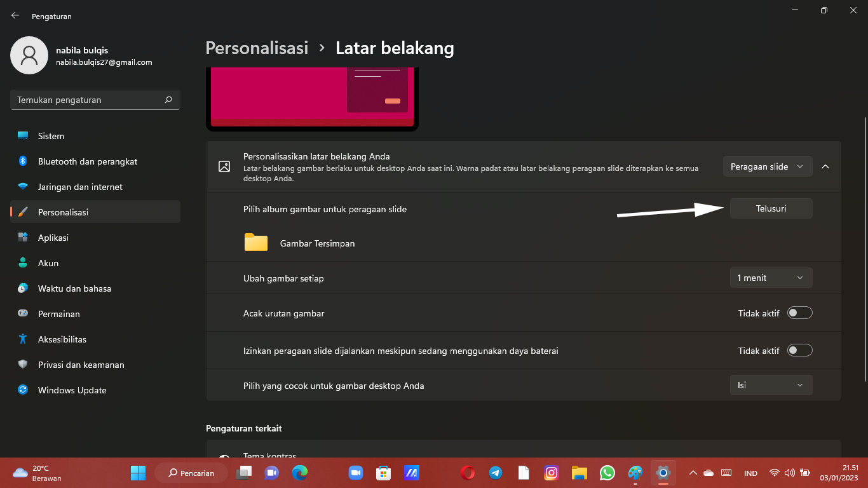
Task: Click the Temukan pengaturan search field
Action: (x=95, y=100)
